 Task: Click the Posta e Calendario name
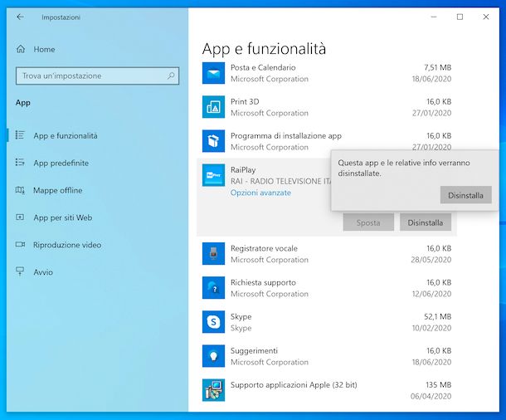pyautogui.click(x=263, y=67)
